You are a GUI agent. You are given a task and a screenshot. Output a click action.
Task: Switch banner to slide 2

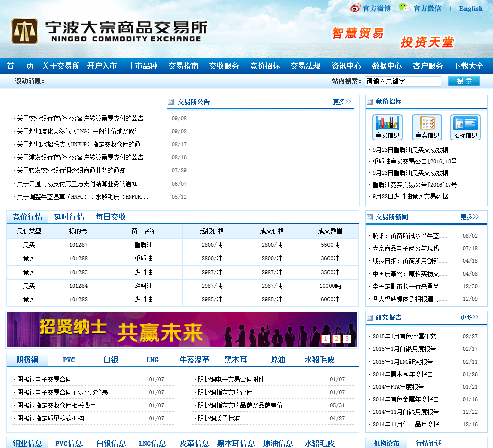[336, 339]
